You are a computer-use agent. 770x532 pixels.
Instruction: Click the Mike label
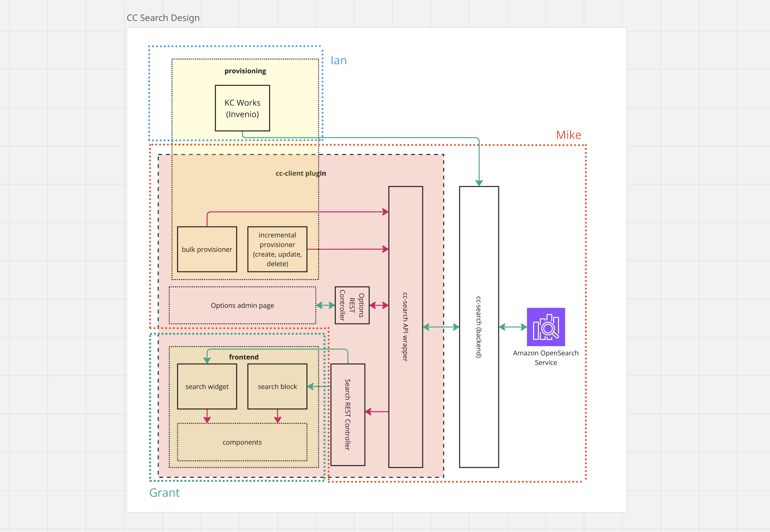(569, 135)
